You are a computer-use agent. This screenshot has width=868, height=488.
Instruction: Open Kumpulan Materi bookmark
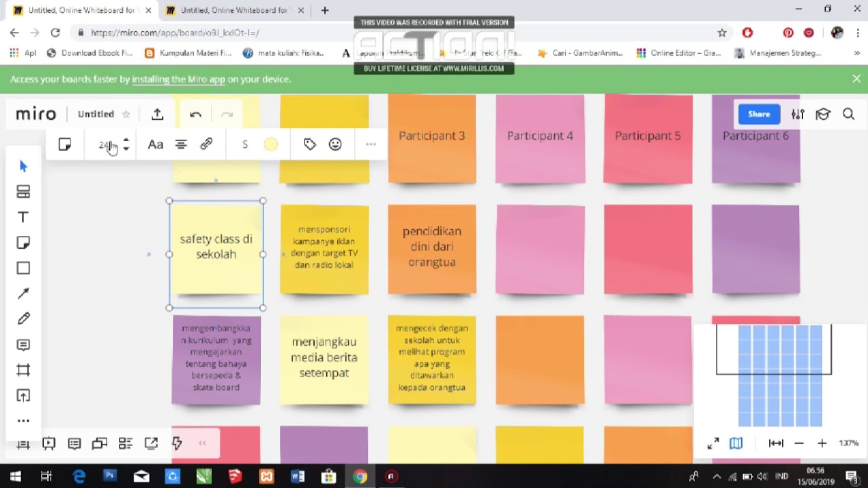click(x=189, y=53)
